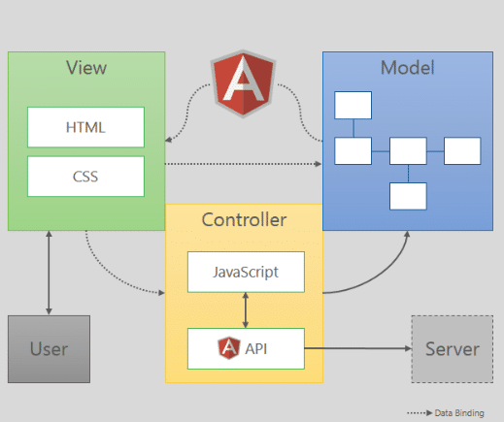Click the JavaScript box in Controller
This screenshot has height=422, width=504.
(x=246, y=272)
